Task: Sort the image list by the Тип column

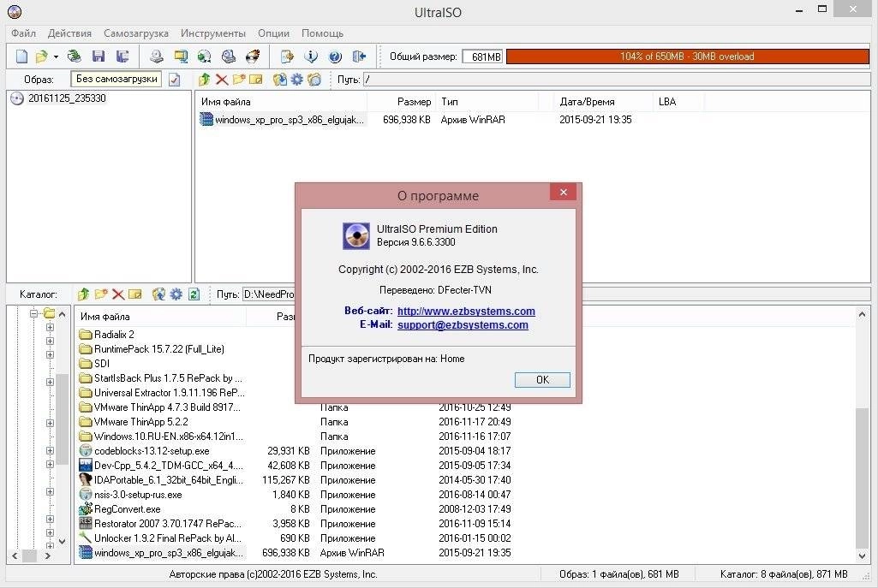Action: point(487,102)
